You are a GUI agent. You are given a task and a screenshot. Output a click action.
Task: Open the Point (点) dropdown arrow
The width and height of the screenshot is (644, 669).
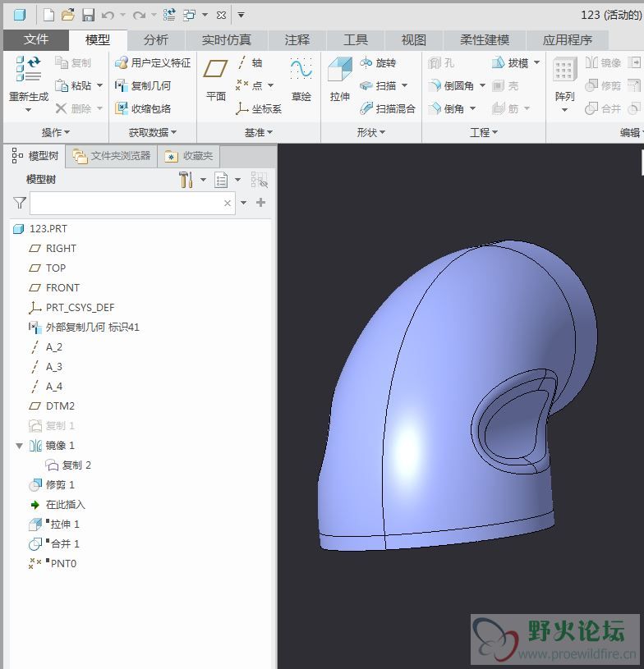click(x=270, y=85)
